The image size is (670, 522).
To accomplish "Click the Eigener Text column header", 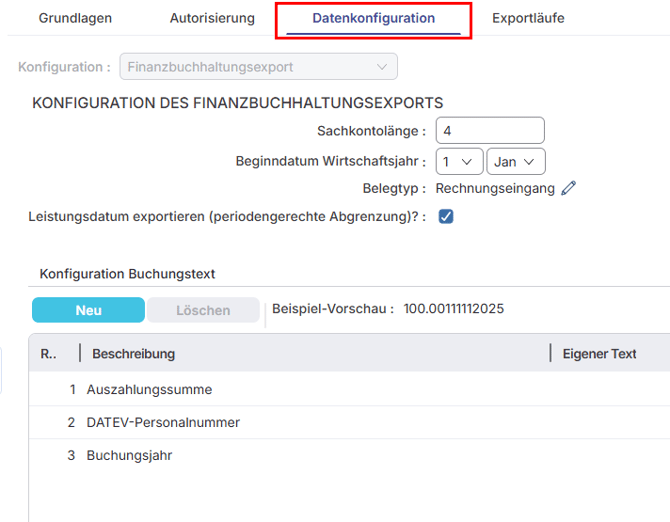I will pos(599,353).
